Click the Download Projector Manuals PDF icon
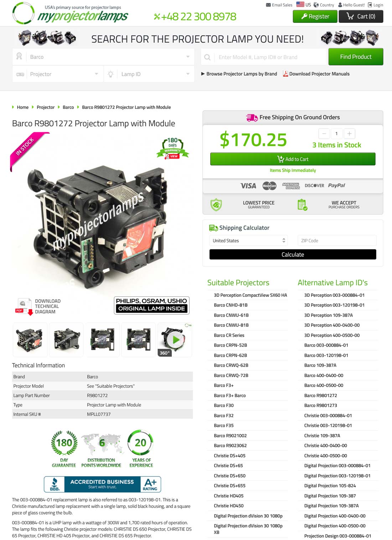This screenshot has height=540, width=392. [285, 73]
